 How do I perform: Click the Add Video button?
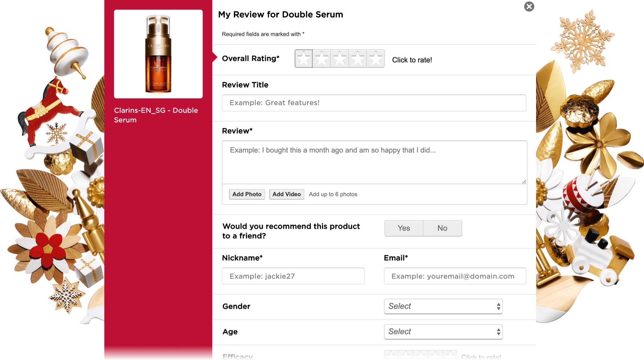point(286,194)
